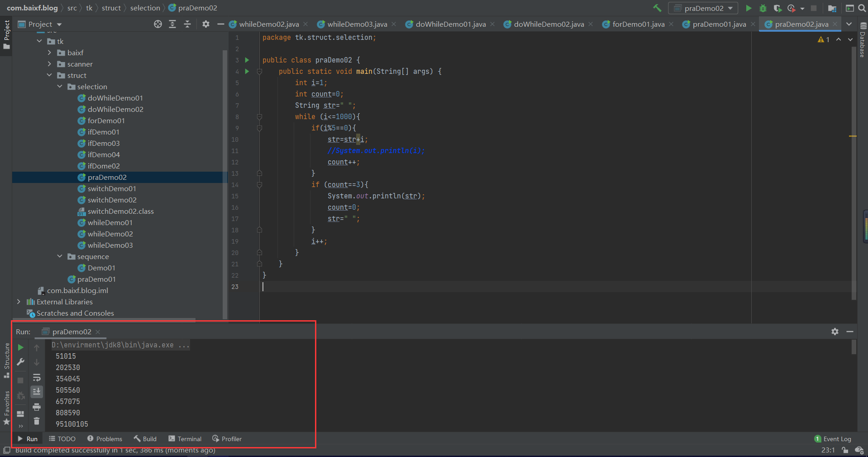Expand External Libraries
This screenshot has width=868, height=457.
[x=19, y=302]
